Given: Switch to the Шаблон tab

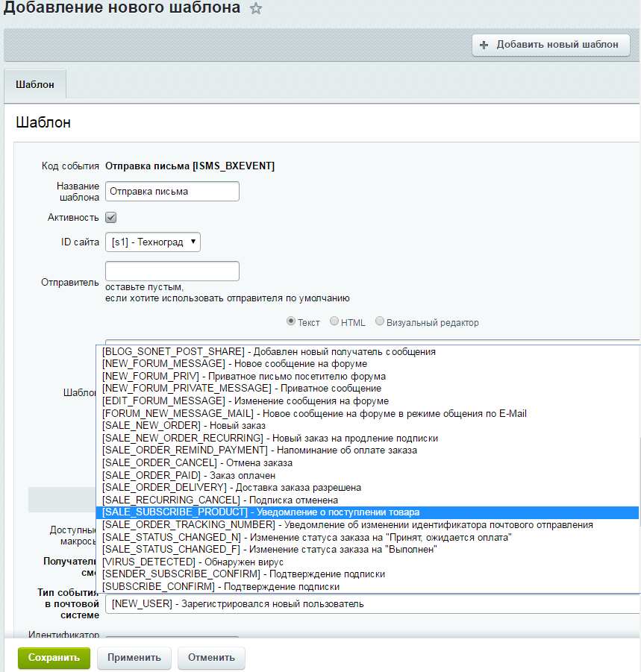Looking at the screenshot, I should click(34, 85).
